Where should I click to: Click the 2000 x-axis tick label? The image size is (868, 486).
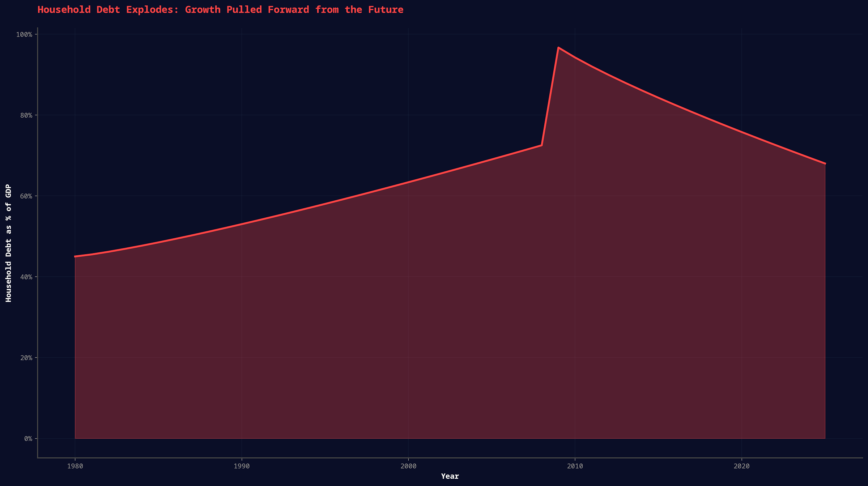coord(408,466)
